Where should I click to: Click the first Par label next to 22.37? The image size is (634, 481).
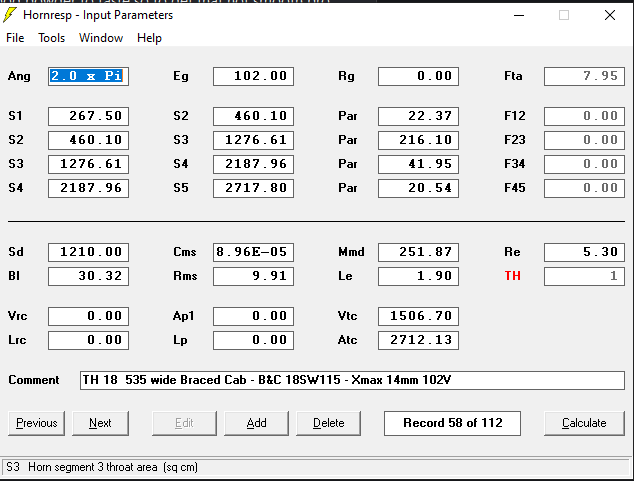348,116
